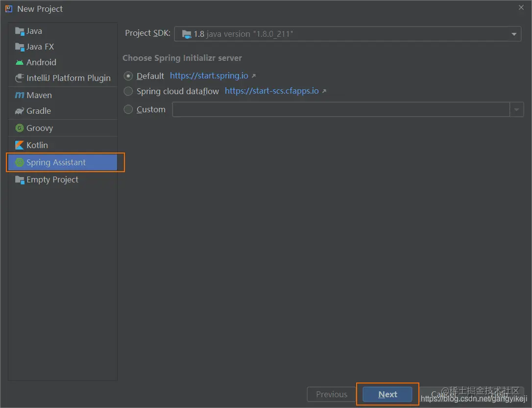532x408 pixels.
Task: Close the New Project dialog
Action: click(521, 7)
